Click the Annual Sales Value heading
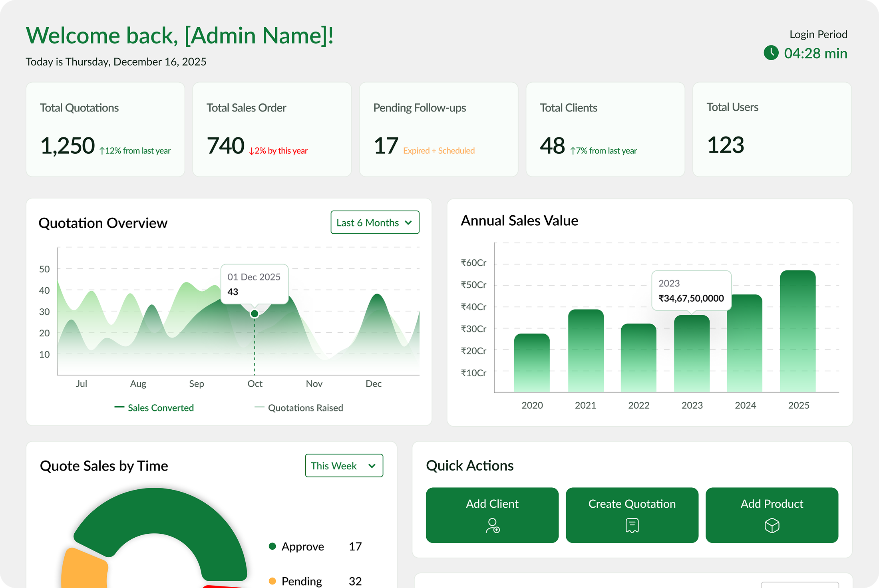879x588 pixels. click(519, 220)
